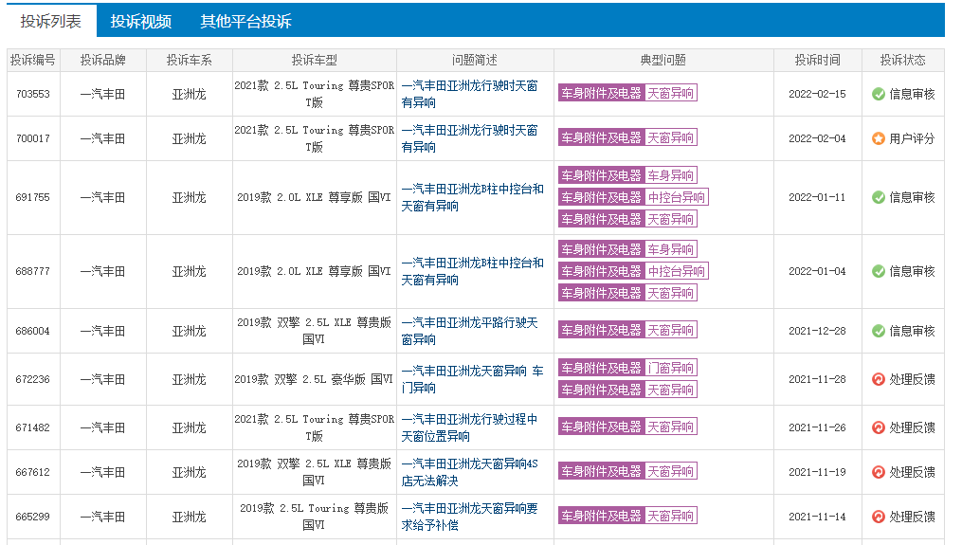Click 中控台异响 tag in row 691755
Viewport: 980px width, 545px height.
click(677, 197)
